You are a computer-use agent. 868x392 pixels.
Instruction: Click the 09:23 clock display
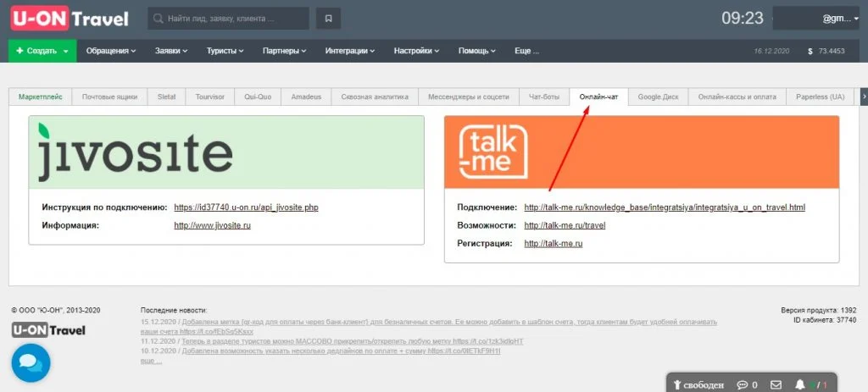743,19
